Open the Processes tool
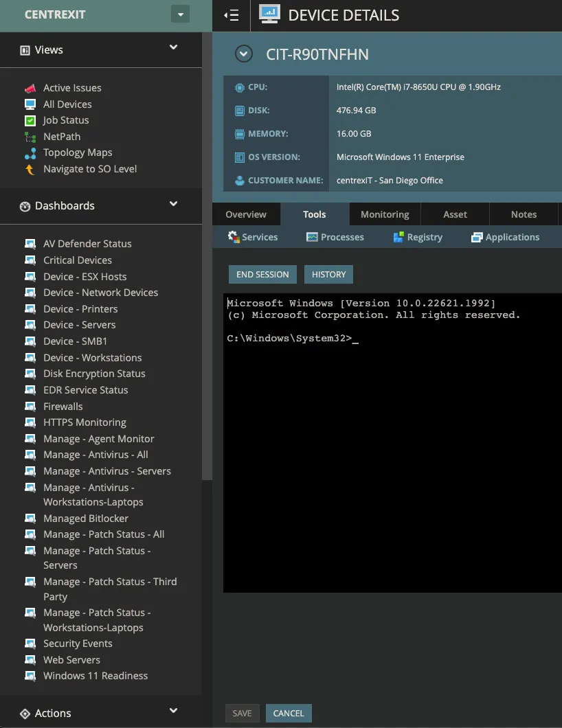 (x=335, y=237)
